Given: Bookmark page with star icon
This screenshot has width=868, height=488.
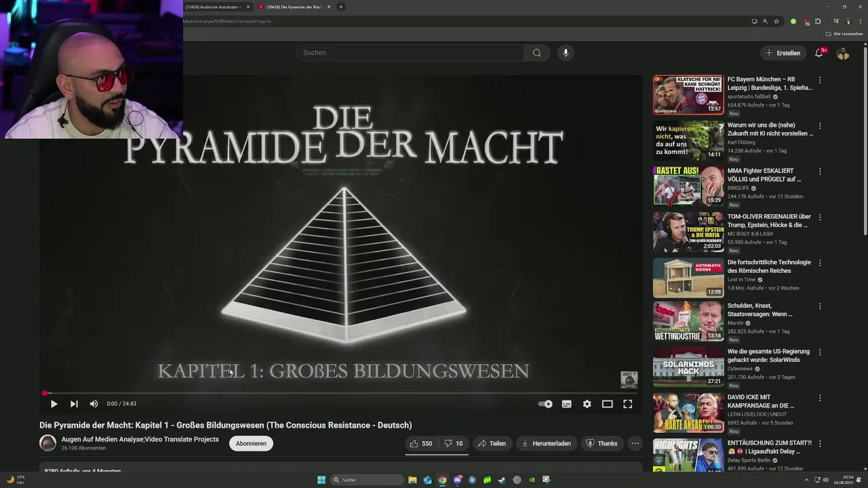Looking at the screenshot, I should [776, 22].
